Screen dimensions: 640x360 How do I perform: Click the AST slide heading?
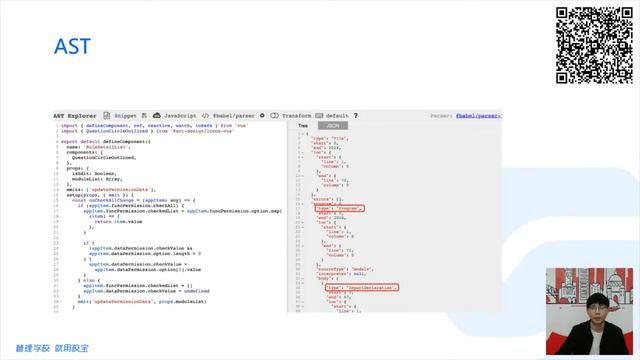point(72,46)
